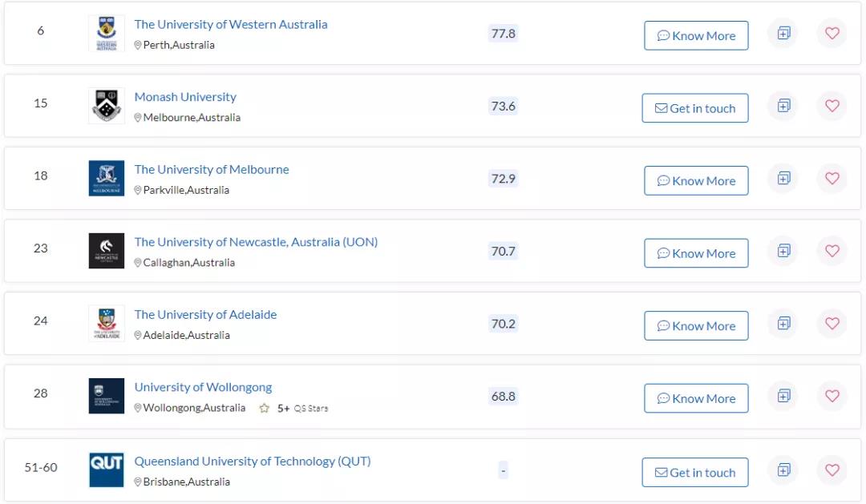Click University of Newcastle horse logo
This screenshot has width=866, height=504.
[x=106, y=251]
